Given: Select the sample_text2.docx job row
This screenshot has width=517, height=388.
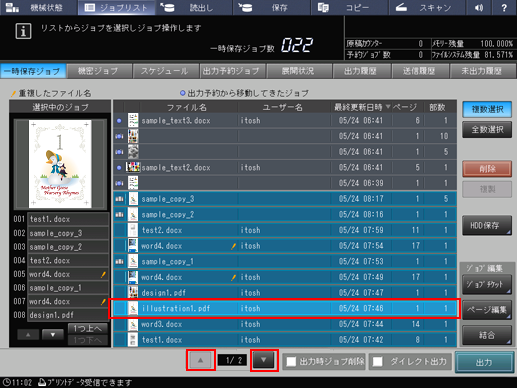Looking at the screenshot, I should point(285,167).
